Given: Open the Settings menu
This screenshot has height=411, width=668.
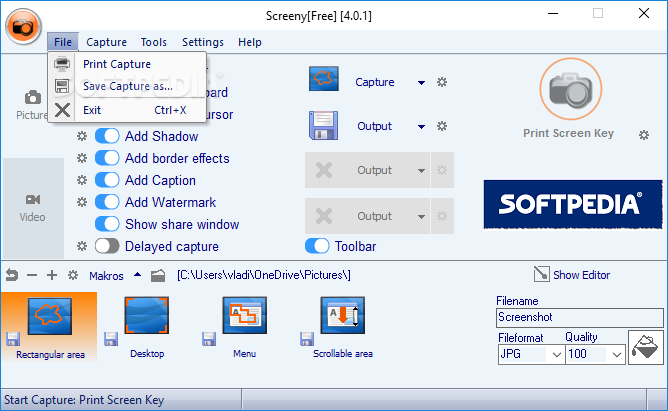Looking at the screenshot, I should (x=203, y=42).
